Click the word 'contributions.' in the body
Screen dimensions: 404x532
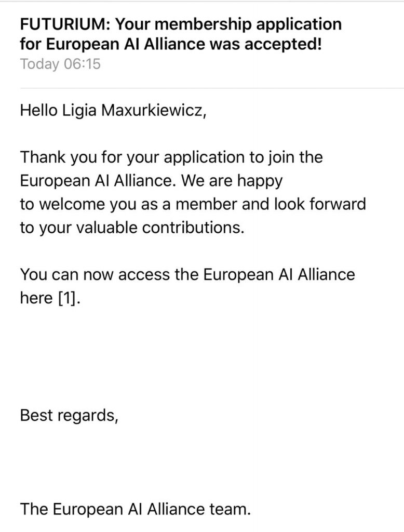193,228
